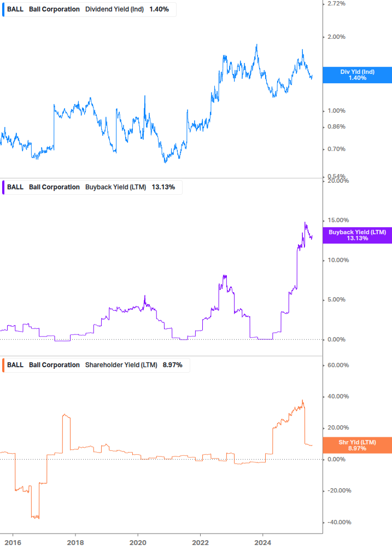Click the 13.13% value in Buyback Yield legend
Screen dimensions: 392x550
[163, 187]
